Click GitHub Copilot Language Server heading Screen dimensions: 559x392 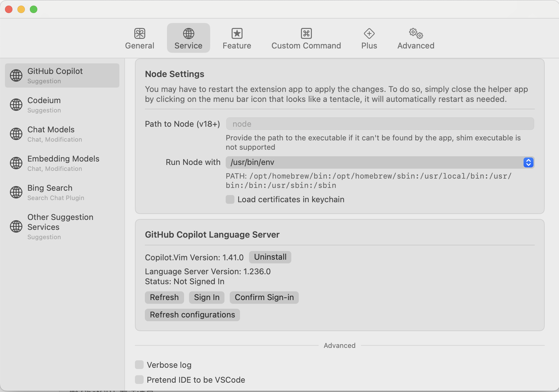tap(212, 235)
